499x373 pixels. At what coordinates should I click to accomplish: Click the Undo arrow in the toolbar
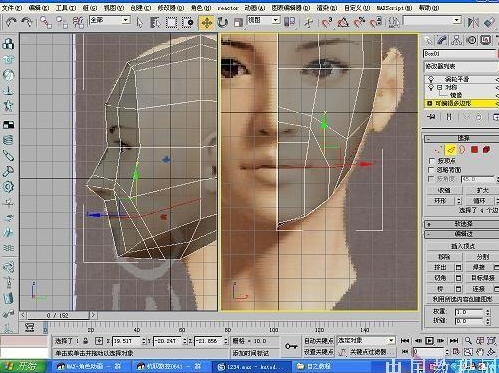11,22
